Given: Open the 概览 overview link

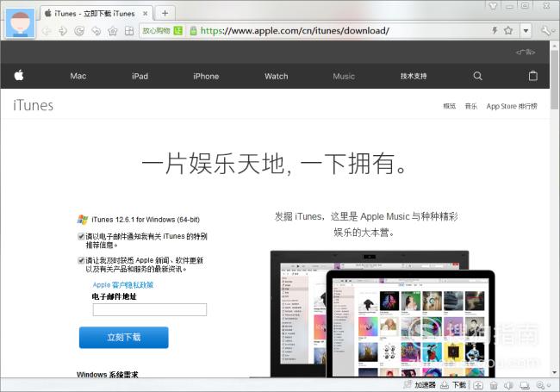Looking at the screenshot, I should pyautogui.click(x=449, y=106).
